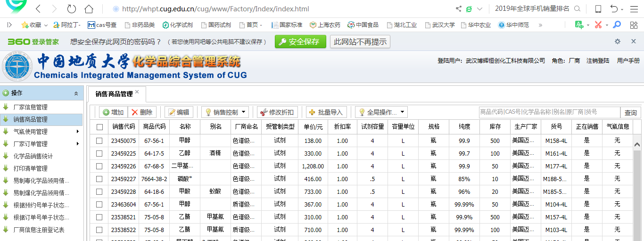Screen dimensions: 644x241
Task: Open 厂家订单管理 in the sidebar
Action: tap(30, 144)
